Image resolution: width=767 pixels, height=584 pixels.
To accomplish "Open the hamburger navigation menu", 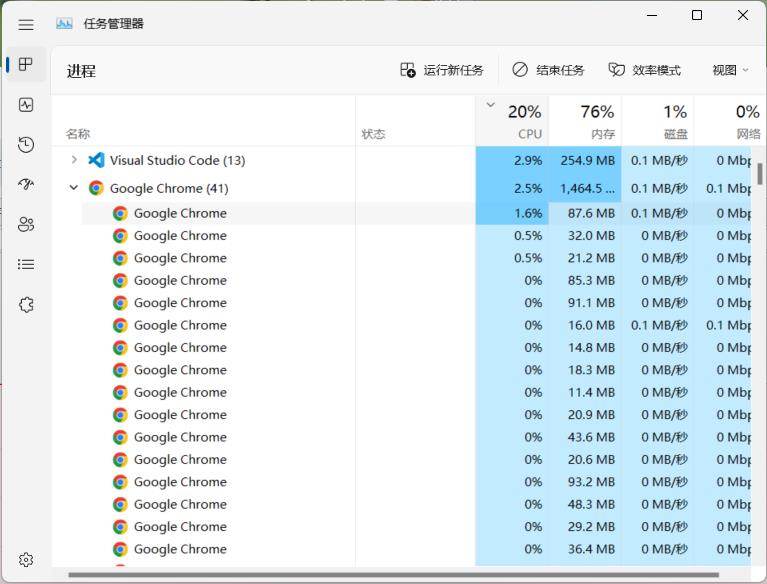I will tap(26, 24).
